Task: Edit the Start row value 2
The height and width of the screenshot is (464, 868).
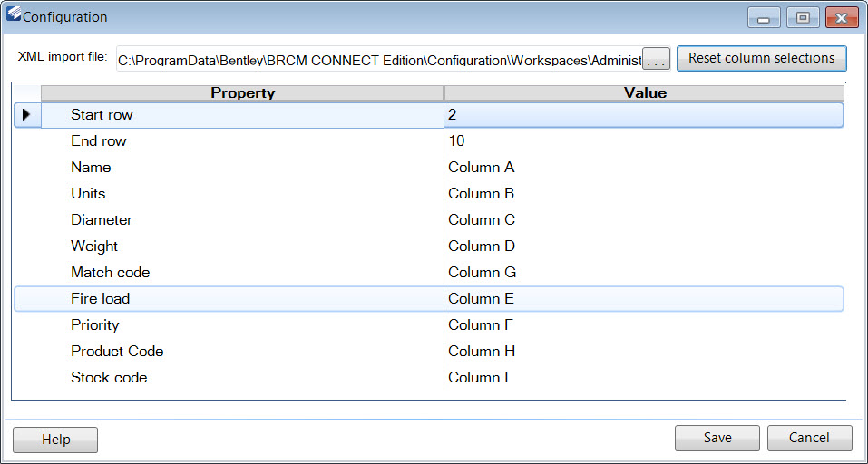Action: click(644, 115)
